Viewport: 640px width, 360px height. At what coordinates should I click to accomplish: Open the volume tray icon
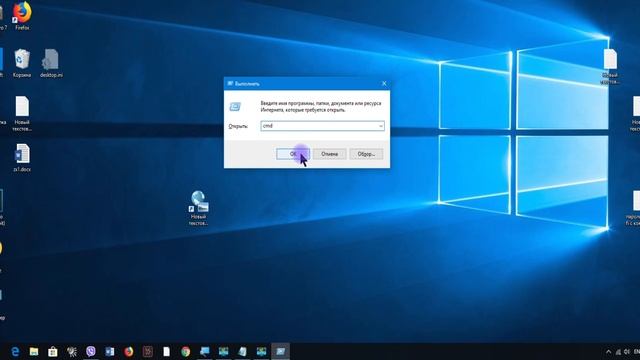pos(627,352)
